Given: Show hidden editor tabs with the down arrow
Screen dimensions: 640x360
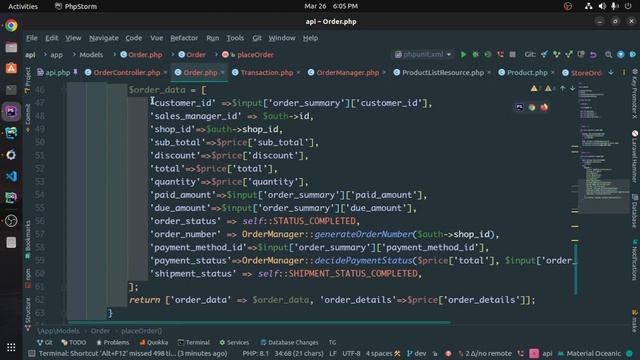Looking at the screenshot, I should tap(611, 73).
